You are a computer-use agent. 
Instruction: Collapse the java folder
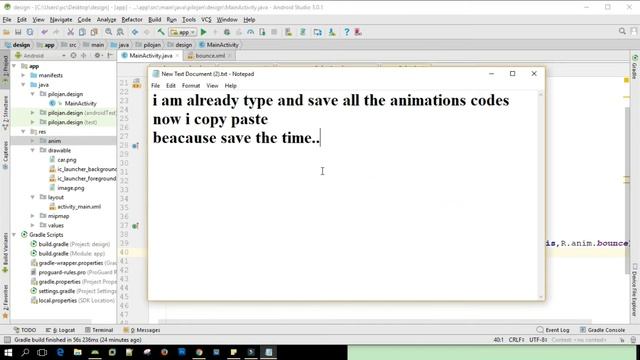click(23, 85)
